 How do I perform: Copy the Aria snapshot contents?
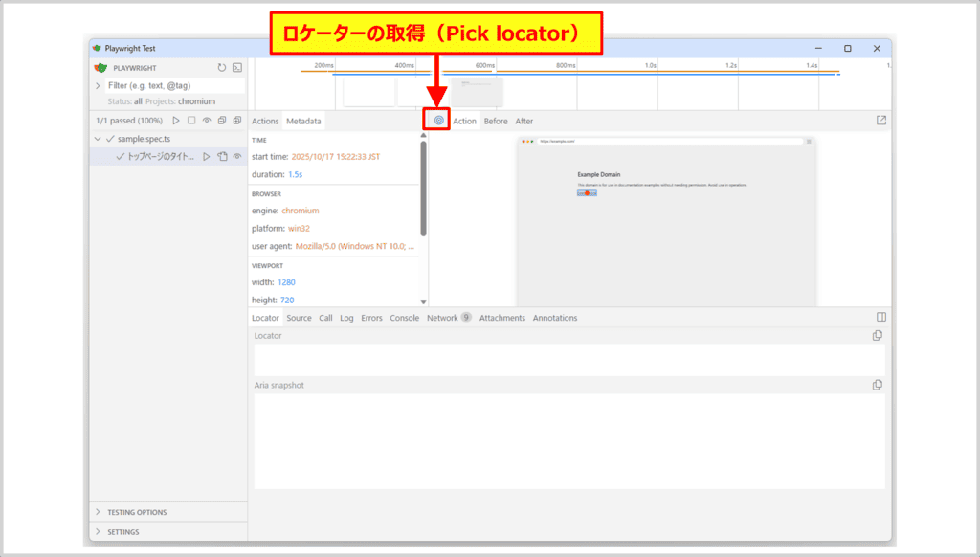877,385
